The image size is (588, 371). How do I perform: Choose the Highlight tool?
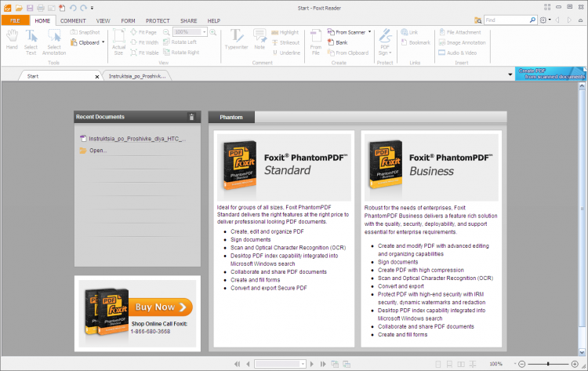click(x=285, y=32)
